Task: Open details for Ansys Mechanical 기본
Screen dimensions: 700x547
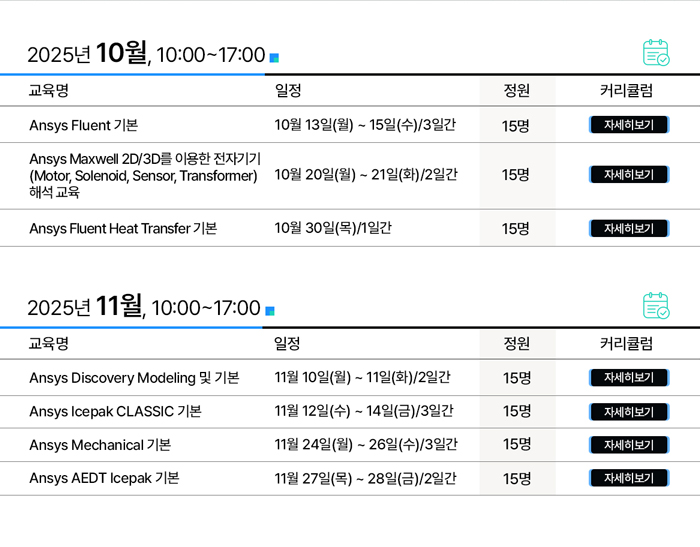Action: pyautogui.click(x=629, y=445)
